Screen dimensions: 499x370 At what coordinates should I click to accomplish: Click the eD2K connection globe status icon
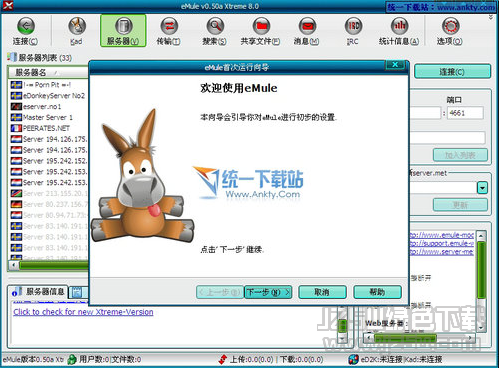coord(353,359)
